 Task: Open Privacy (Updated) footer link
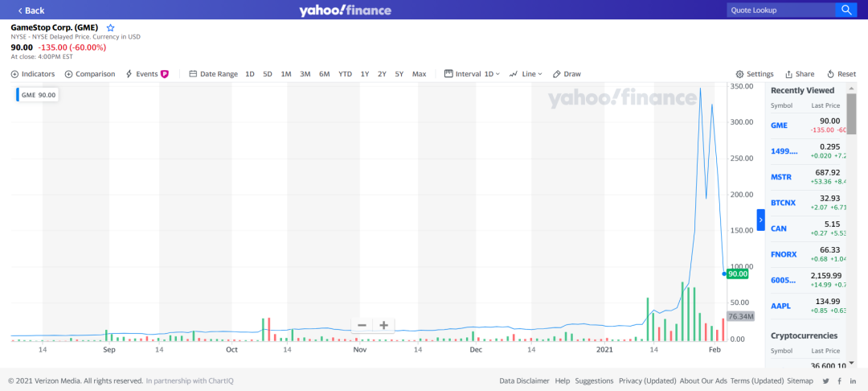648,381
